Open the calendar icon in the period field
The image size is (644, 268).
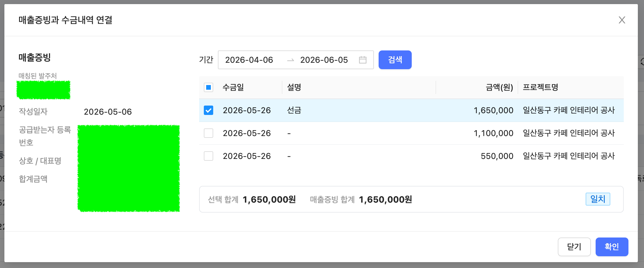click(x=363, y=60)
